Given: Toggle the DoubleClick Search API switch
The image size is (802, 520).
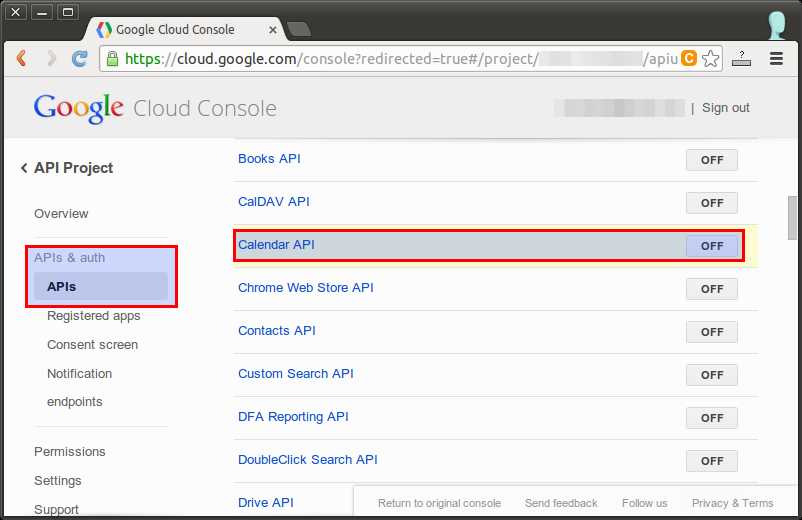Looking at the screenshot, I should click(711, 461).
